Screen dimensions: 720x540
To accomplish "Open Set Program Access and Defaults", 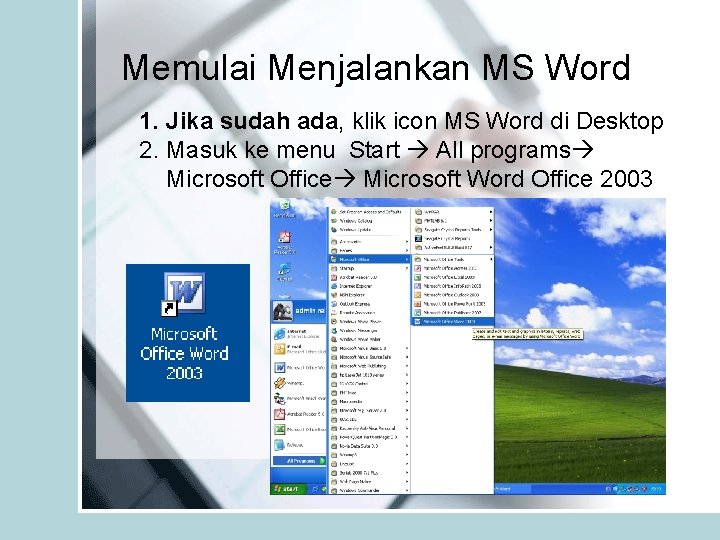I will tap(369, 212).
